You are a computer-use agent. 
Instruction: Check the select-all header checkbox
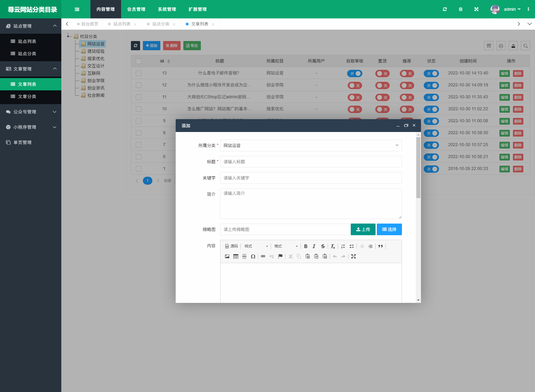pos(139,61)
